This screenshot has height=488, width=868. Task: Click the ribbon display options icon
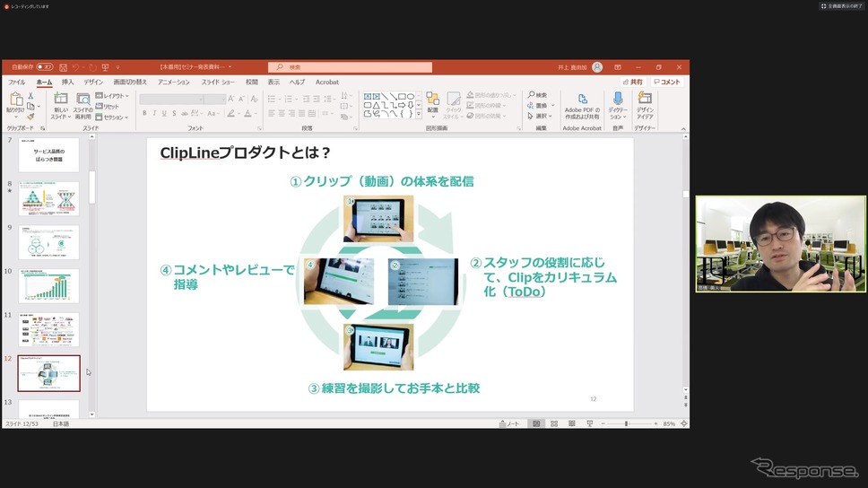[618, 67]
